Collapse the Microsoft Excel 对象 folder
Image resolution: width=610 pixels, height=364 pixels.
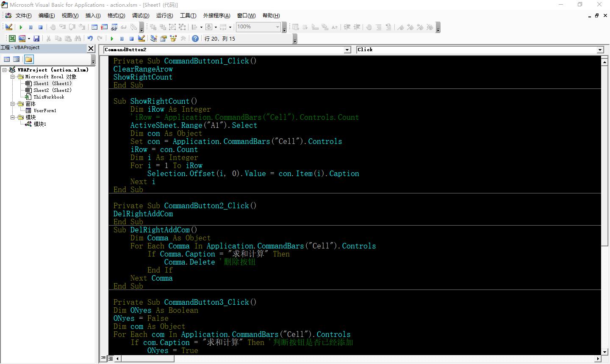tap(13, 77)
